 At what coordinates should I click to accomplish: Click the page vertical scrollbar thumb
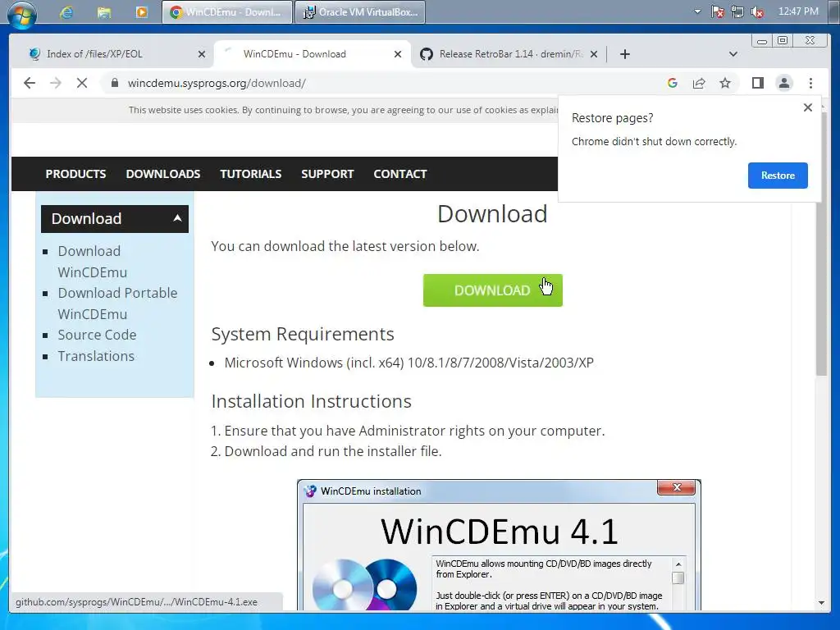click(x=821, y=244)
